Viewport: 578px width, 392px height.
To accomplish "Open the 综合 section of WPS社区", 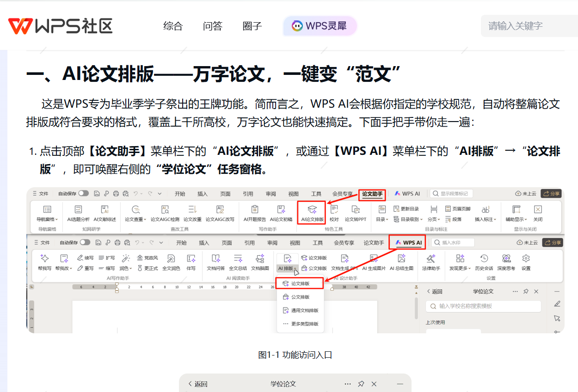I will [x=173, y=26].
